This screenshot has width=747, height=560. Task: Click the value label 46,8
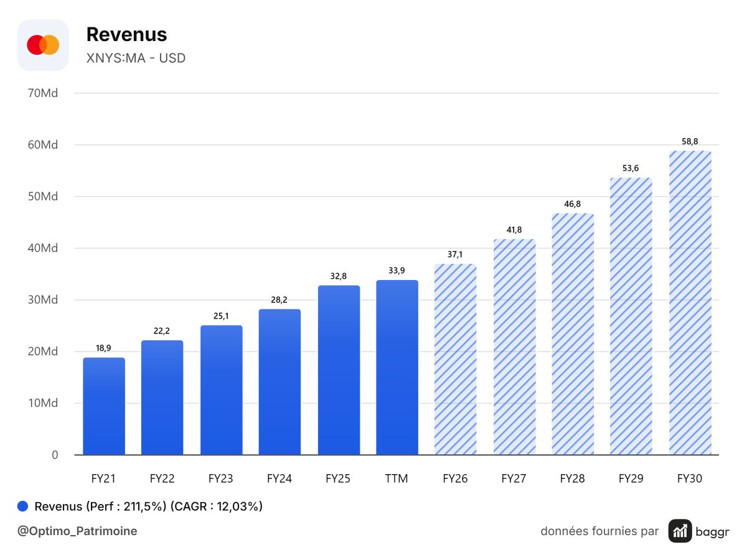point(573,204)
